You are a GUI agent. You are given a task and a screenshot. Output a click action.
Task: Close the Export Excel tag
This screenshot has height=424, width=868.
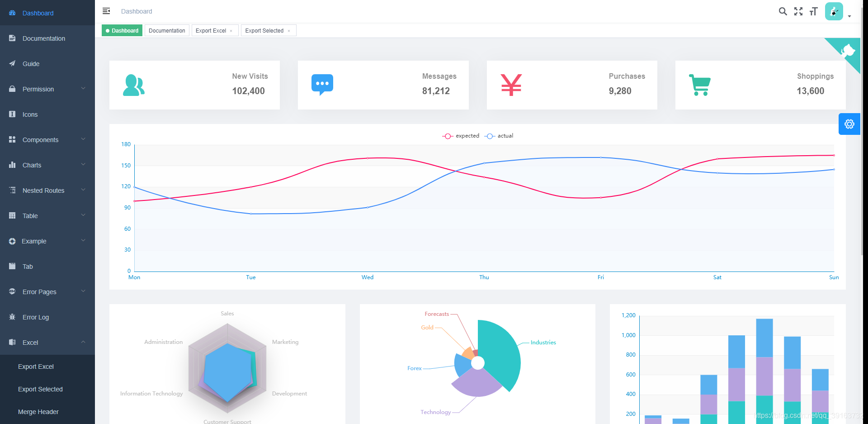[x=231, y=31]
